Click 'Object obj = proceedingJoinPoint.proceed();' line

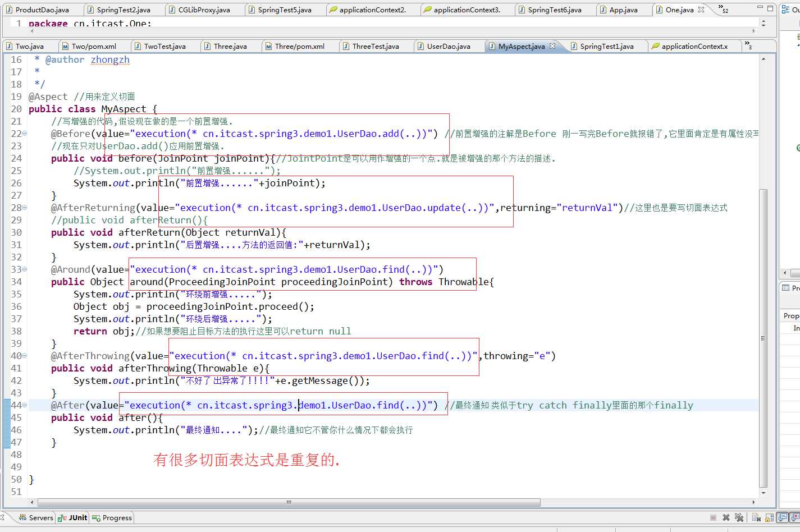pos(194,306)
